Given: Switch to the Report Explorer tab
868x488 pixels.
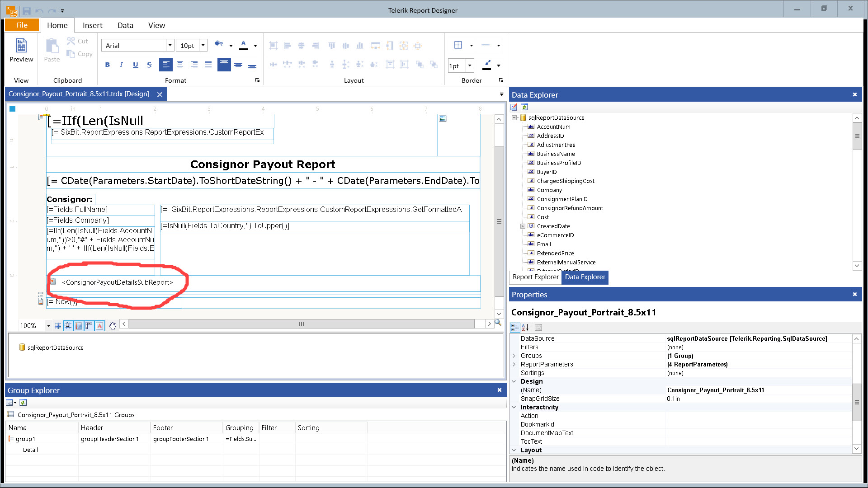Looking at the screenshot, I should [535, 277].
